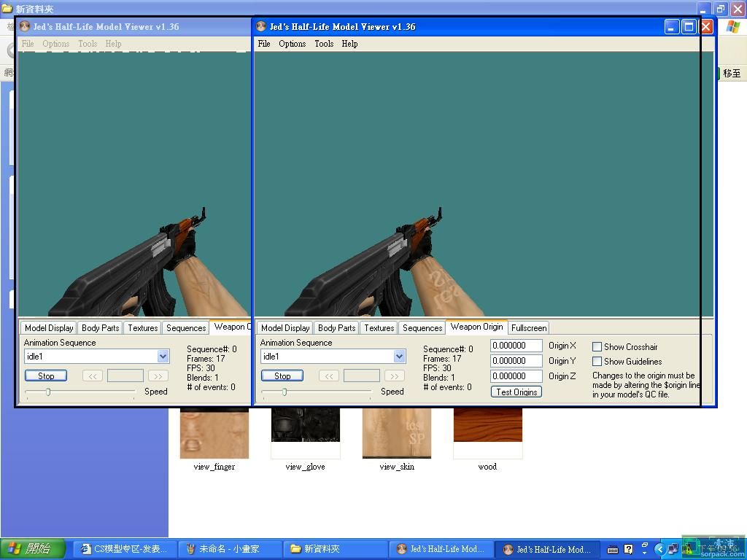This screenshot has height=560, width=747.
Task: Step forward a frame in the inactive viewer
Action: point(158,376)
